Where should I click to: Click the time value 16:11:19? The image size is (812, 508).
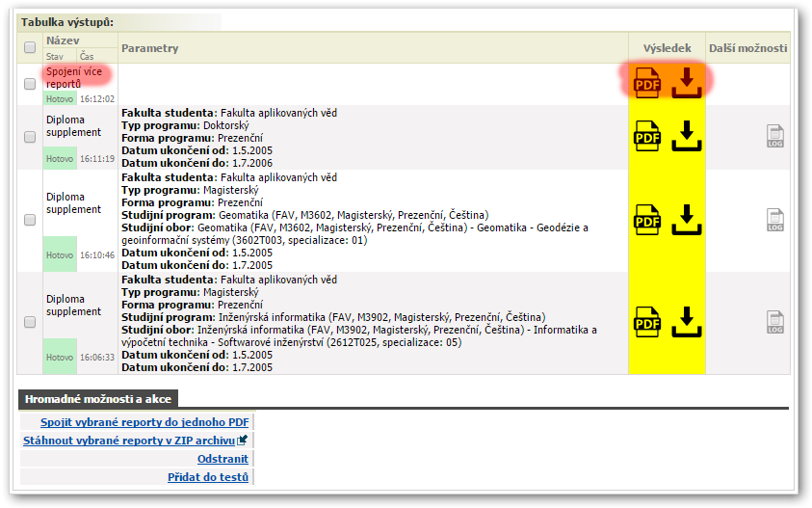click(97, 159)
